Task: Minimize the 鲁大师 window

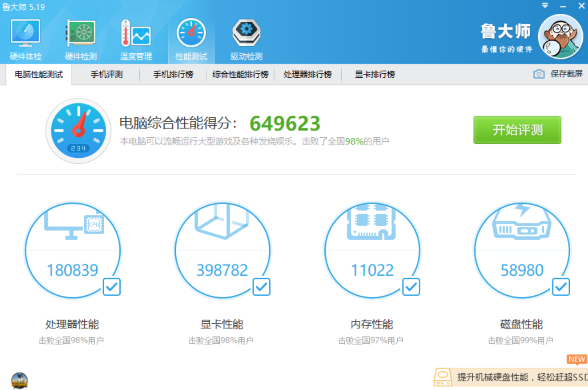Action: (563, 6)
